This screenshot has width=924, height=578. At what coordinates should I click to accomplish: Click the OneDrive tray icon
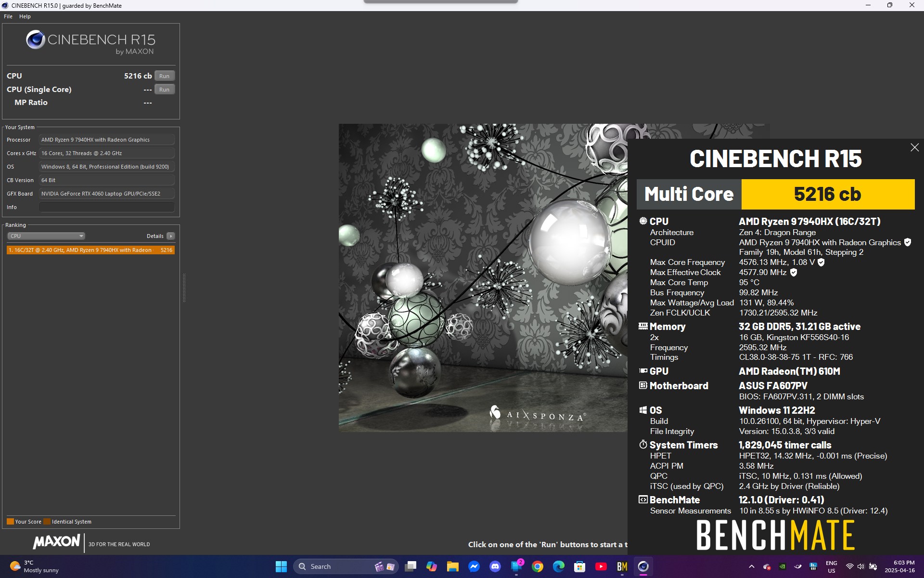(x=767, y=566)
